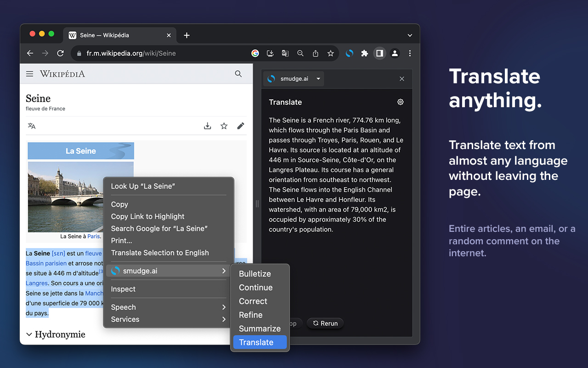This screenshot has height=368, width=588.
Task: Open in-page search with the magnifier icon
Action: pos(300,53)
